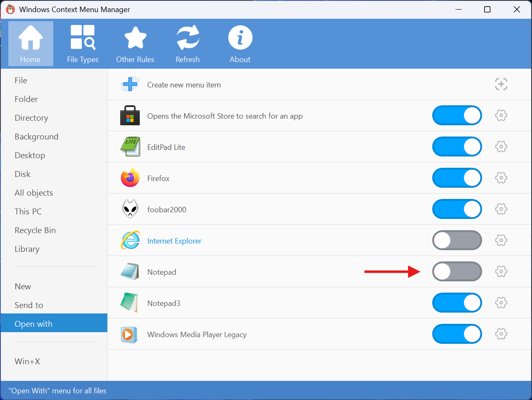The image size is (532, 400).
Task: Click the Notepad3 green icon
Action: [x=129, y=303]
